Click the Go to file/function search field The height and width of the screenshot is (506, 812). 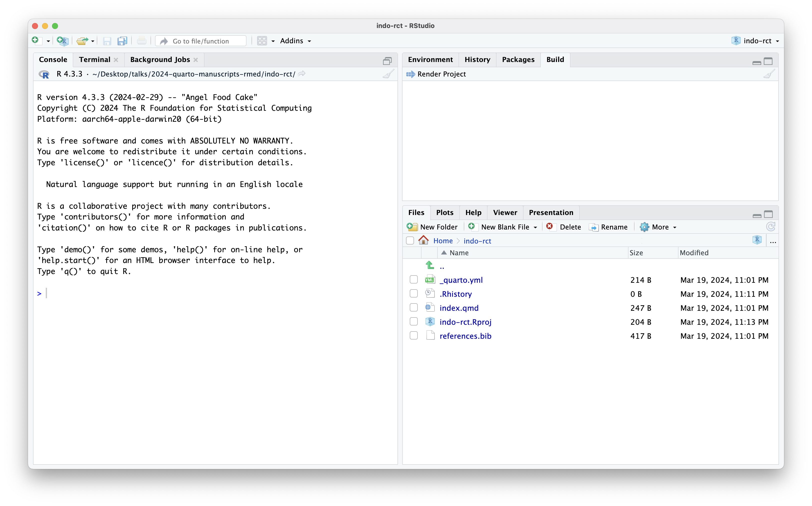pos(200,40)
